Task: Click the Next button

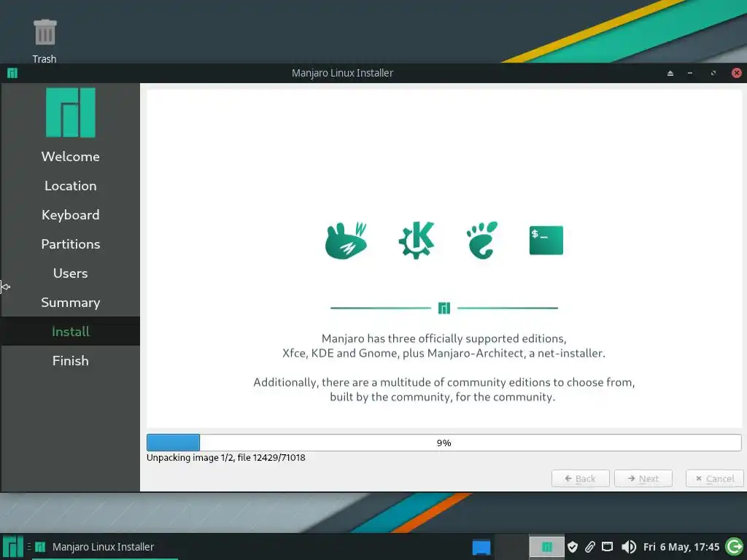Action: pos(643,478)
